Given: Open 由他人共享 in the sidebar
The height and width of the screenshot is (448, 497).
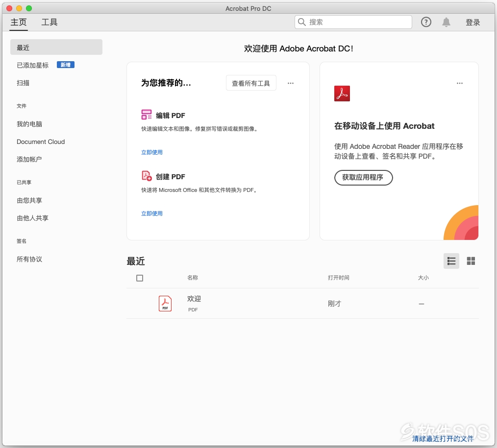Looking at the screenshot, I should 32,218.
